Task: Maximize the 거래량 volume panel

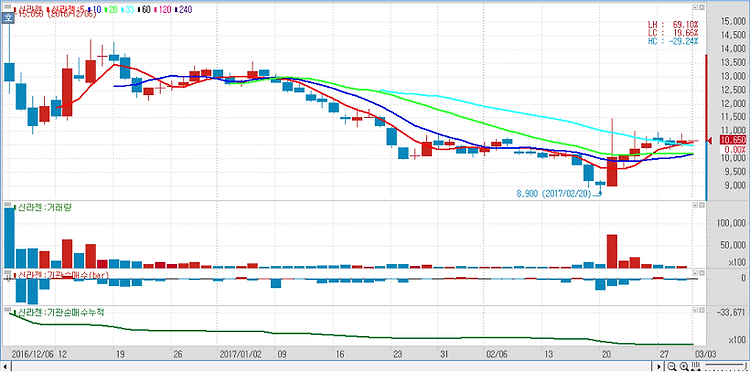Action: point(702,205)
